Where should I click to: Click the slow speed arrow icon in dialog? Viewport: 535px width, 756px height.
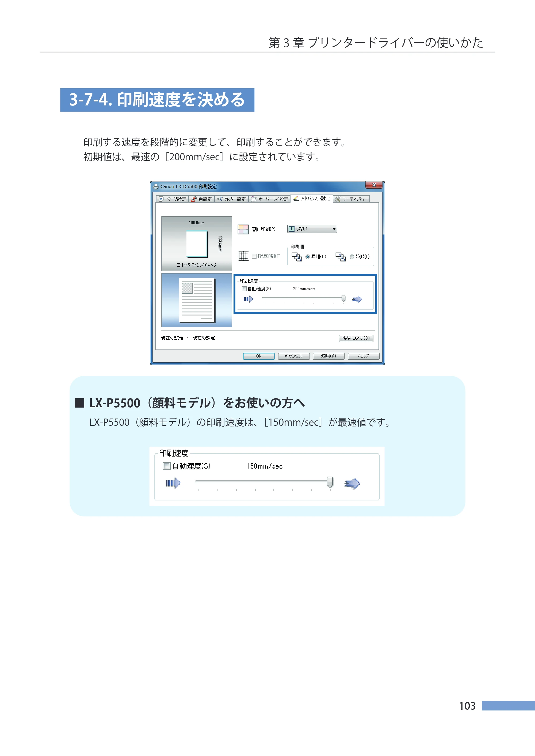point(249,299)
